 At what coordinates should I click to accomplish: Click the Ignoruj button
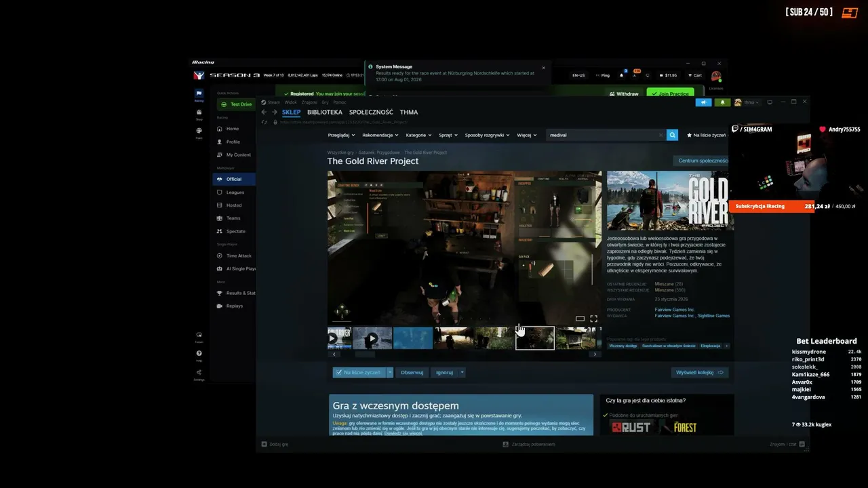444,372
